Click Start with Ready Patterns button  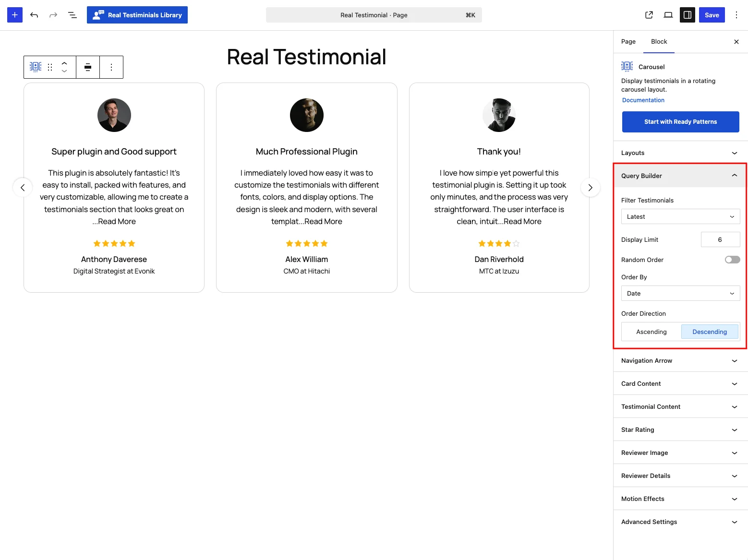coord(681,122)
